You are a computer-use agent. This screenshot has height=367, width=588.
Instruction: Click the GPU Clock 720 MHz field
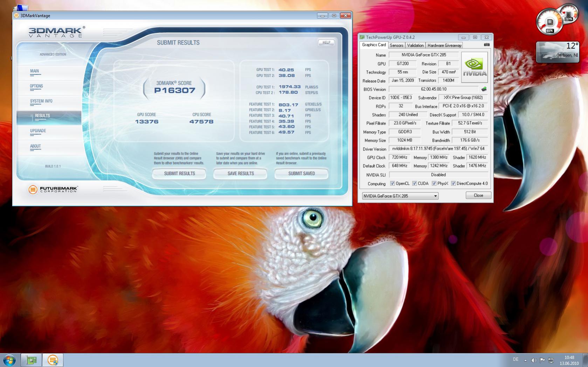[x=399, y=157]
